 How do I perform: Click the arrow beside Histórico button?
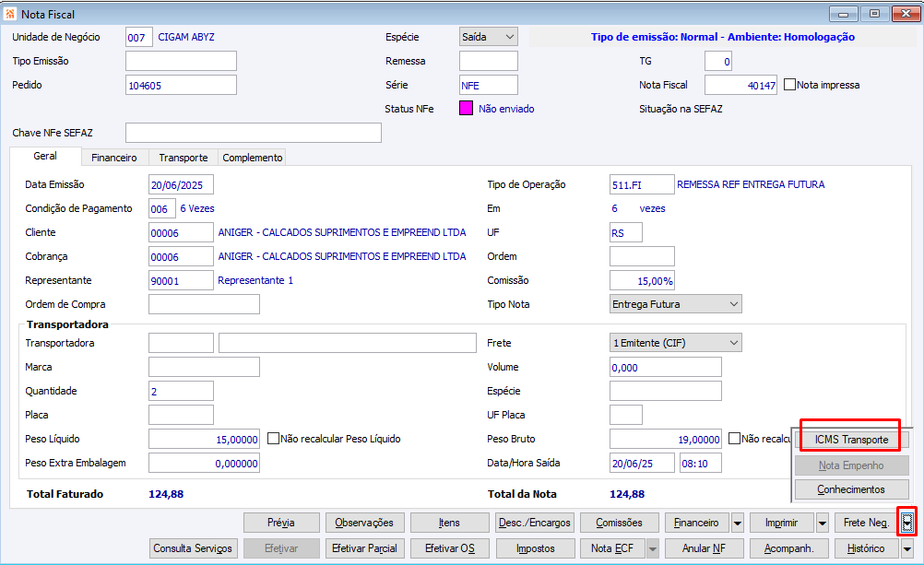[x=906, y=548]
